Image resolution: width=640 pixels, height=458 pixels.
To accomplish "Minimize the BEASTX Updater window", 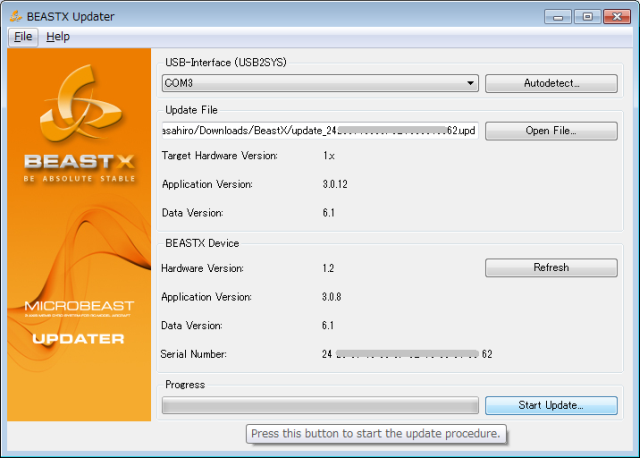I will point(559,16).
